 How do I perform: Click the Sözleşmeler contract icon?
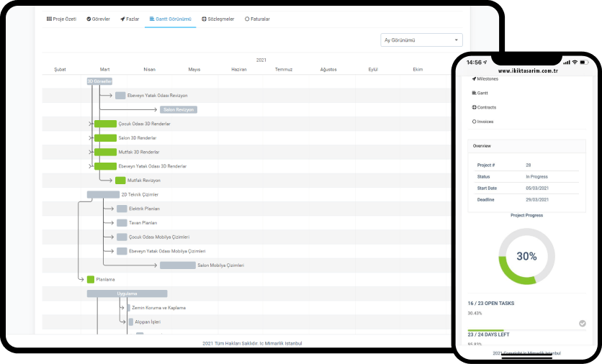click(205, 19)
